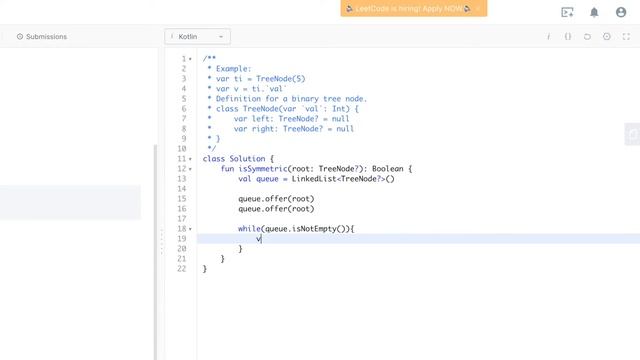Toggle fullscreen editor icon

627,37
